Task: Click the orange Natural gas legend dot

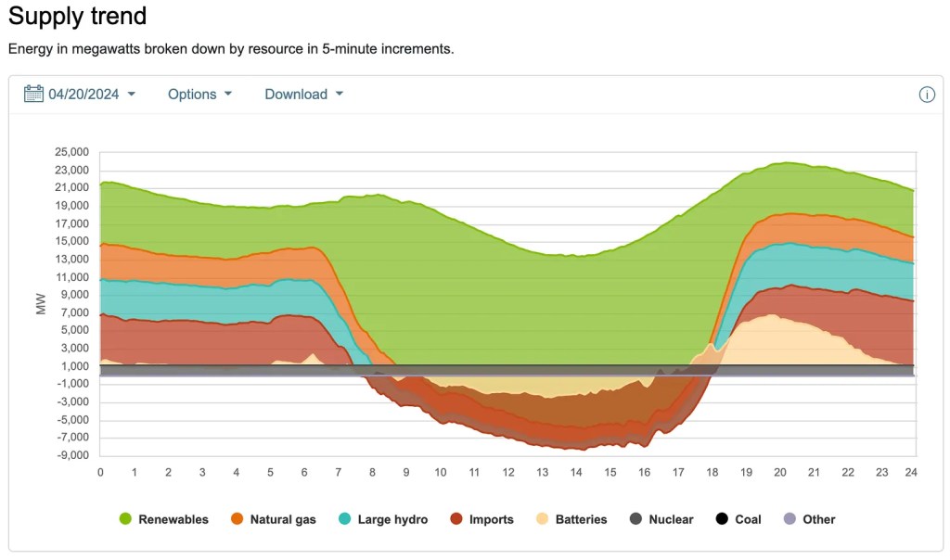Action: 238,519
